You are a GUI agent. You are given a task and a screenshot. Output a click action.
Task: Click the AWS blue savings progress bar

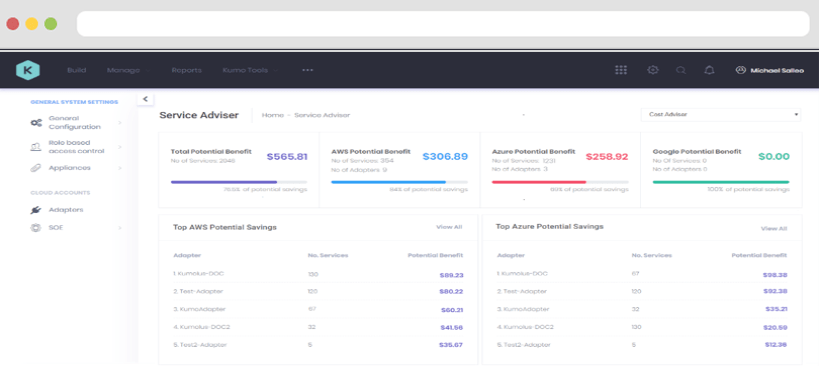coord(400,182)
